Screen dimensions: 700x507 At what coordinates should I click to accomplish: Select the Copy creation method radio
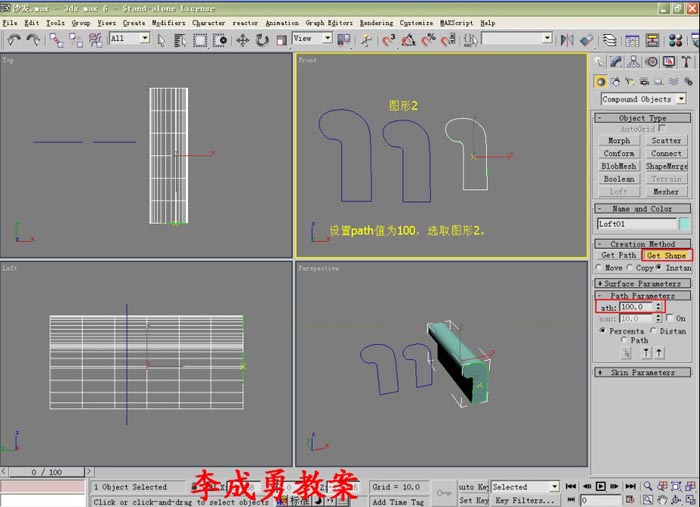pyautogui.click(x=629, y=267)
